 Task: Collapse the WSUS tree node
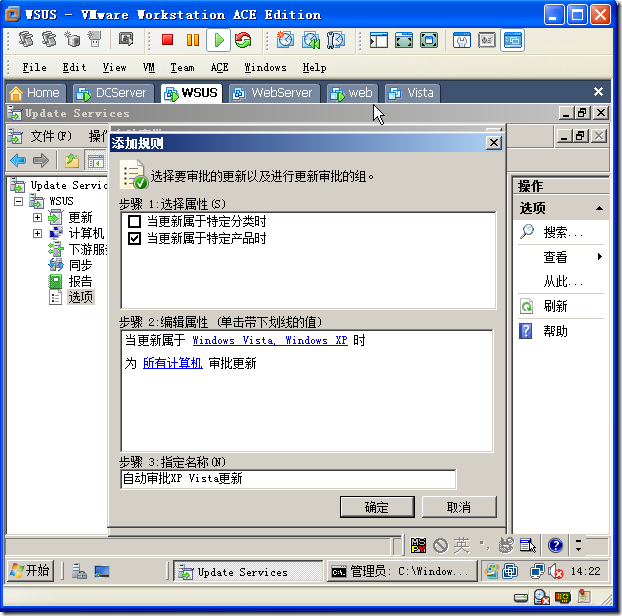click(18, 201)
